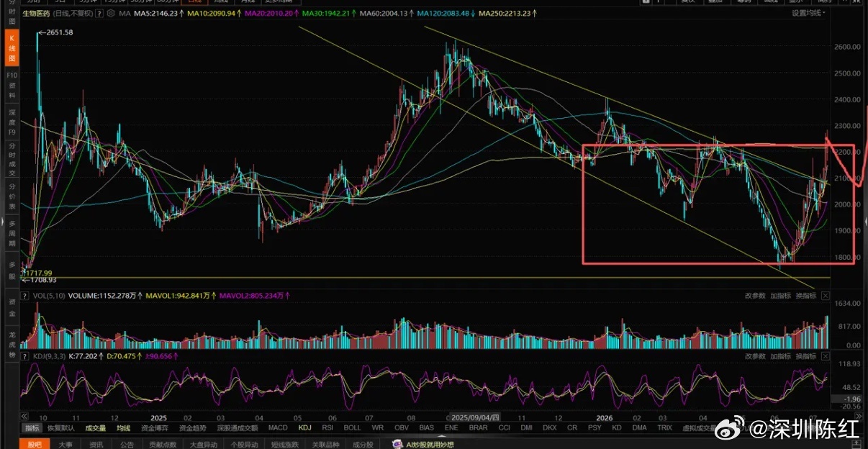Switch to the DKX indicator
The width and height of the screenshot is (868, 449).
[x=550, y=427]
